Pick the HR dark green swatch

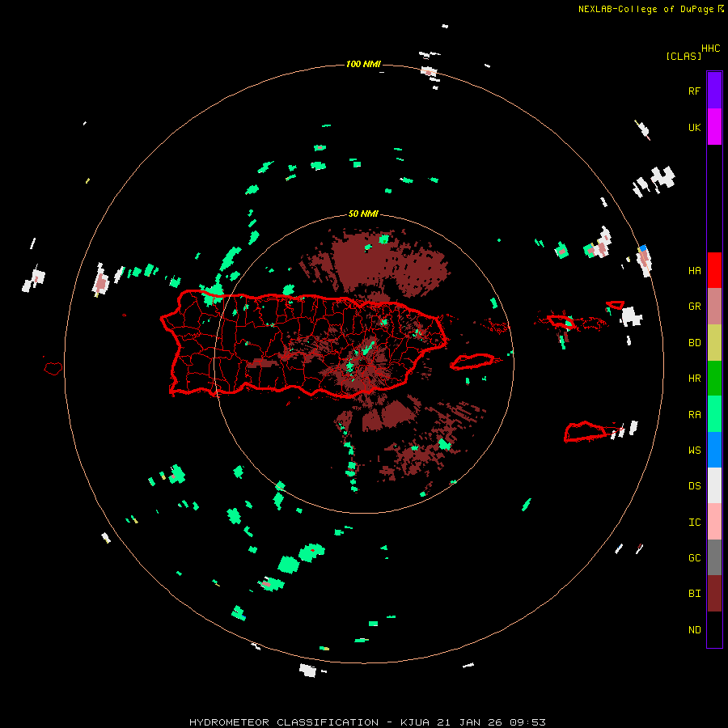[714, 379]
